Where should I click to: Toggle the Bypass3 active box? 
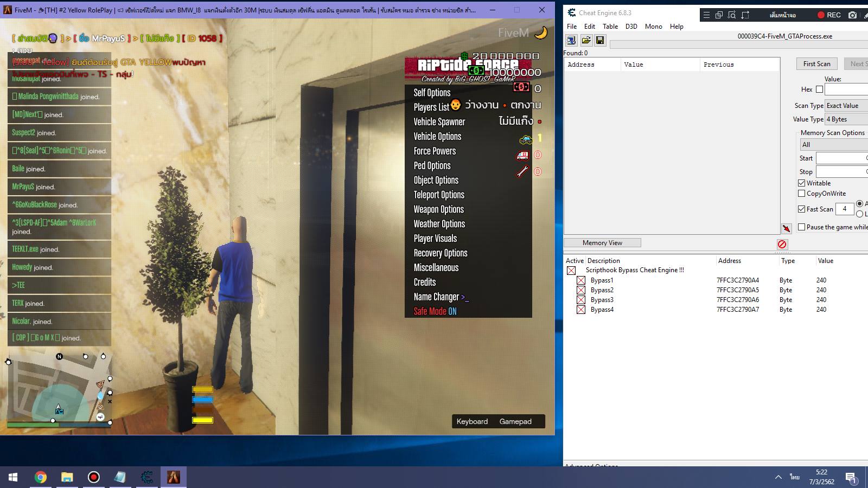pos(581,300)
